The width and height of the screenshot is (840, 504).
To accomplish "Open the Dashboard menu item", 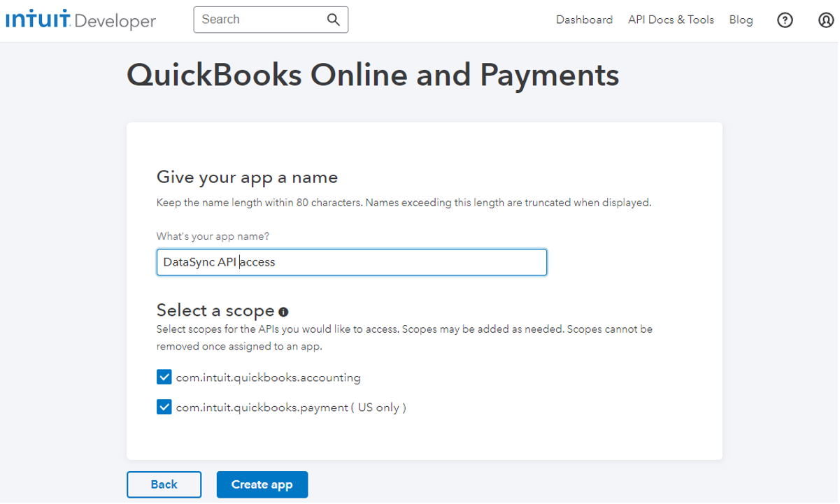I will 585,20.
